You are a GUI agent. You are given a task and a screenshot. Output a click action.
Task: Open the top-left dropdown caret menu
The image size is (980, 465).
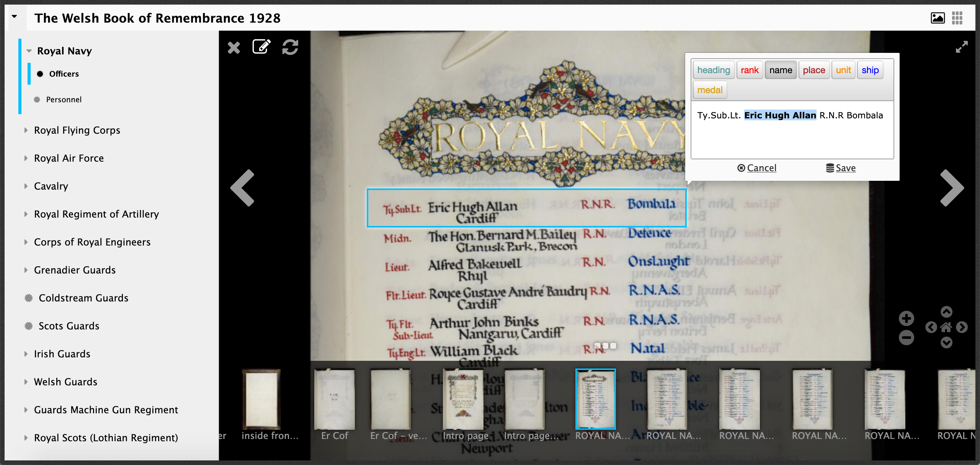coord(15,16)
